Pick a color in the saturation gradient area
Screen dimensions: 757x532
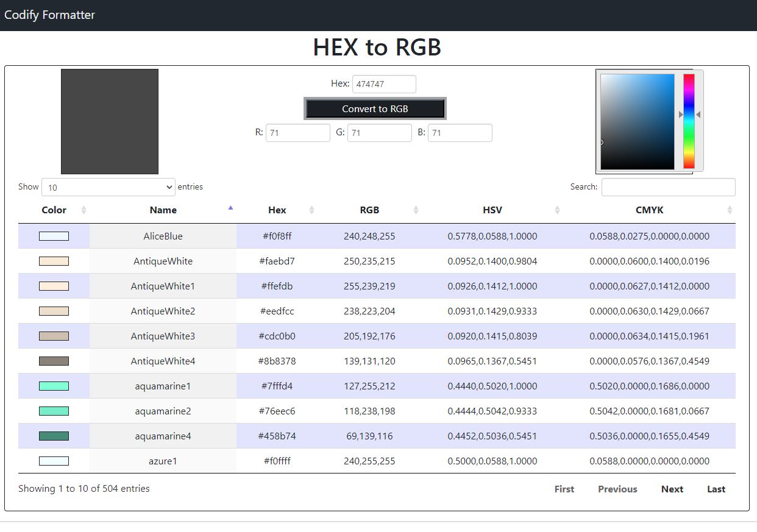[x=638, y=122]
